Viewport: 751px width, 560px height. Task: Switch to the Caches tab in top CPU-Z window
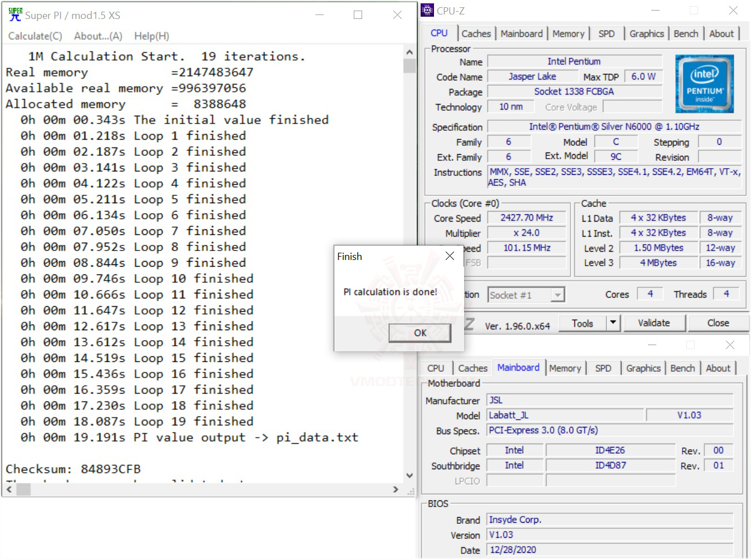(x=476, y=33)
